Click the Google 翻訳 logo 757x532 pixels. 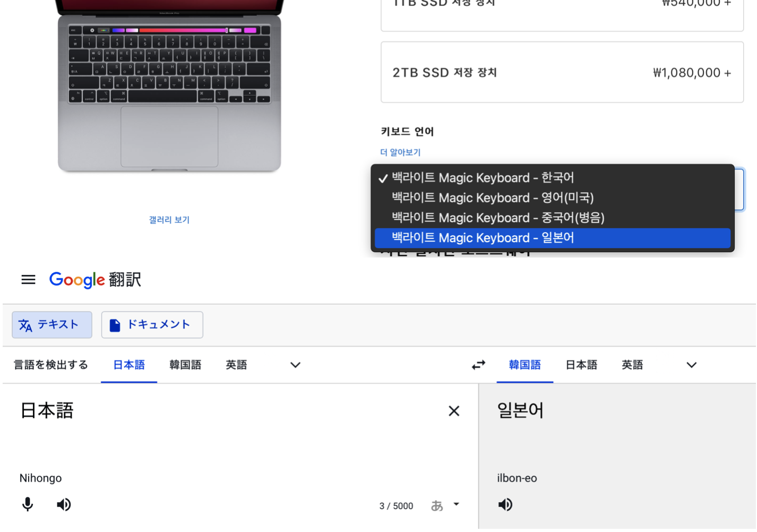[96, 280]
